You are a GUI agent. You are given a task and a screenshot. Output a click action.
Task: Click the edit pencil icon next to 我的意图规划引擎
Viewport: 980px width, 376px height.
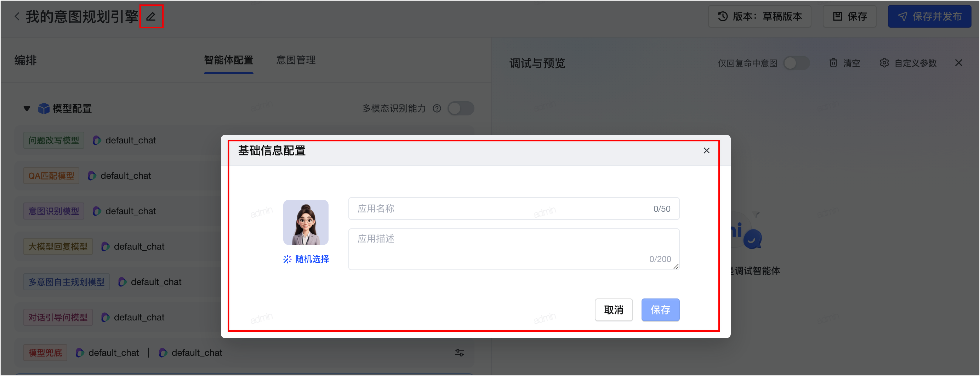pos(151,17)
